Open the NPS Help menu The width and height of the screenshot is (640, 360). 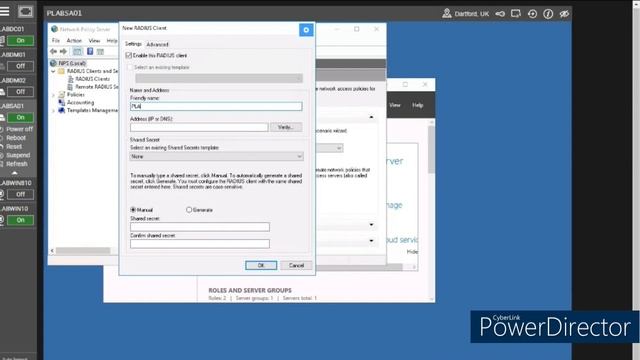click(112, 41)
